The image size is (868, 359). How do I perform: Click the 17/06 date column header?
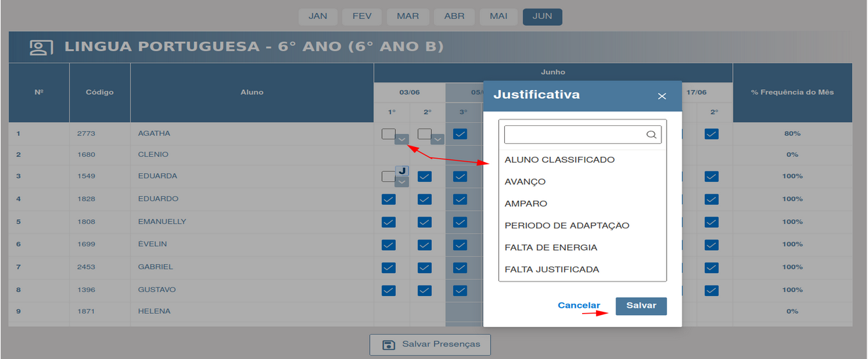click(697, 93)
